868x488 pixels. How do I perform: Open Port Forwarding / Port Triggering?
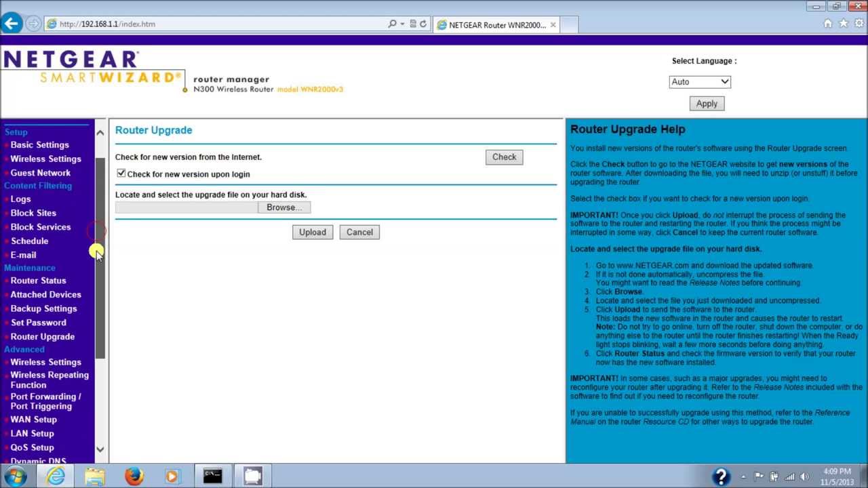coord(45,401)
